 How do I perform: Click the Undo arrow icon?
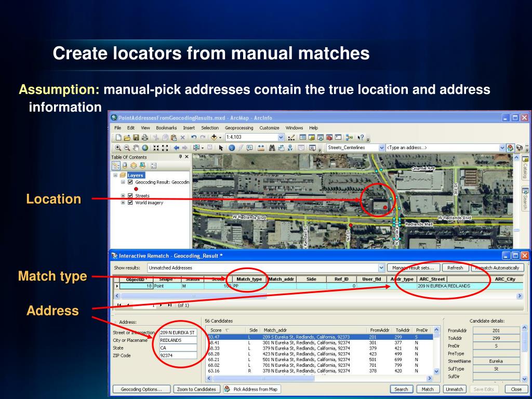click(194, 137)
